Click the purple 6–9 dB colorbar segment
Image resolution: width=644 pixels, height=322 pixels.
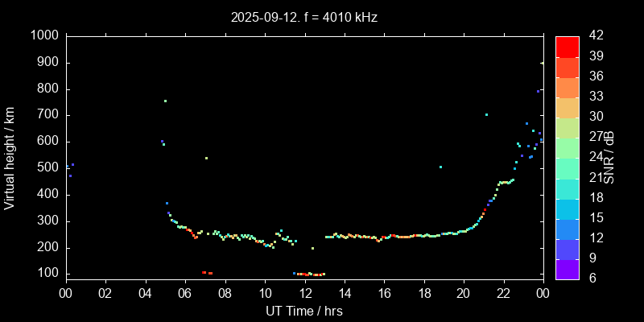pos(567,269)
